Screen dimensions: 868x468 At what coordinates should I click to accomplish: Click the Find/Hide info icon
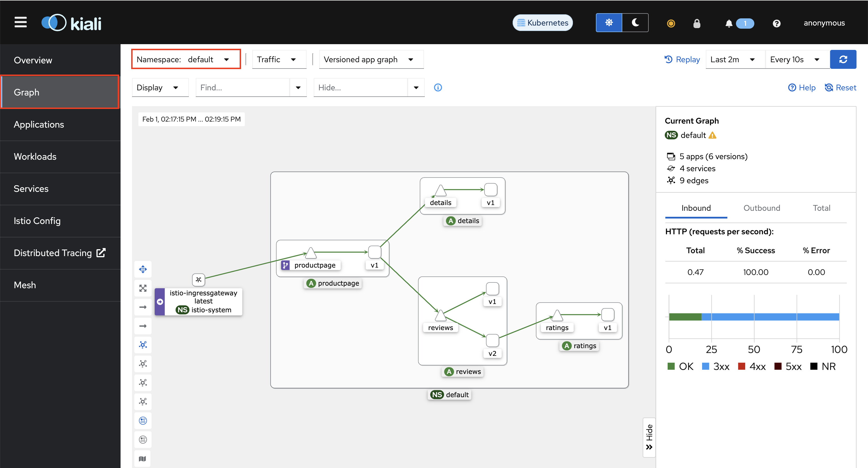coord(438,87)
